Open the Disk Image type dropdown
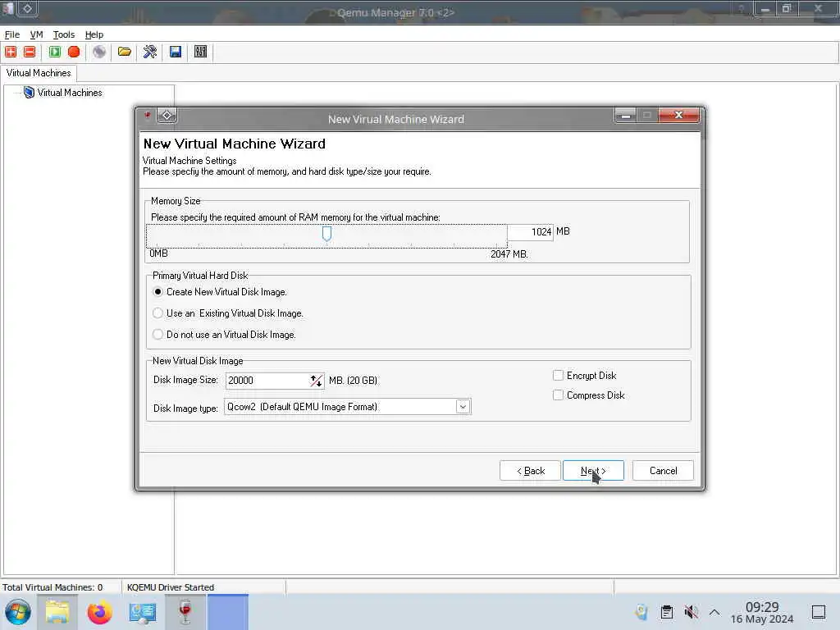This screenshot has width=840, height=630. (x=463, y=407)
